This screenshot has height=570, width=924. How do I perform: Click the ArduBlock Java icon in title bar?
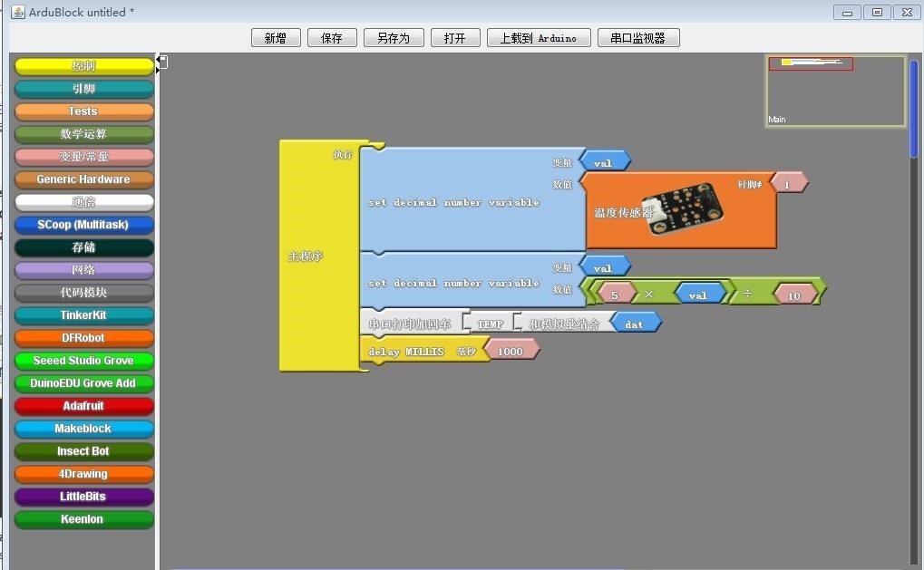[x=18, y=12]
